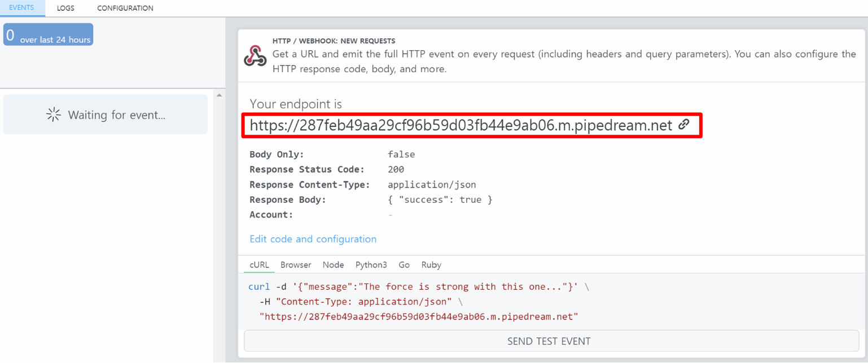Select the cURL code tab
This screenshot has width=868, height=363.
[259, 265]
